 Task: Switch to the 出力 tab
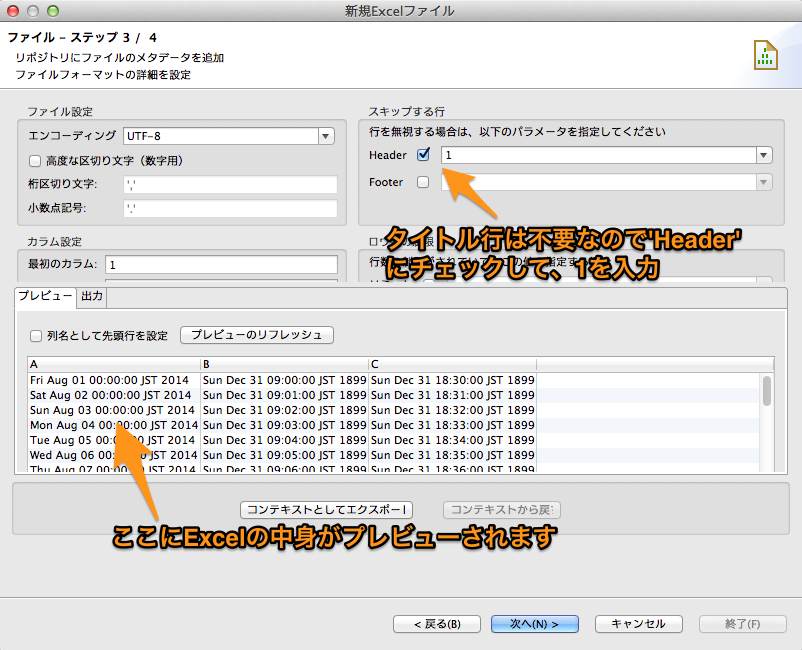pos(92,297)
